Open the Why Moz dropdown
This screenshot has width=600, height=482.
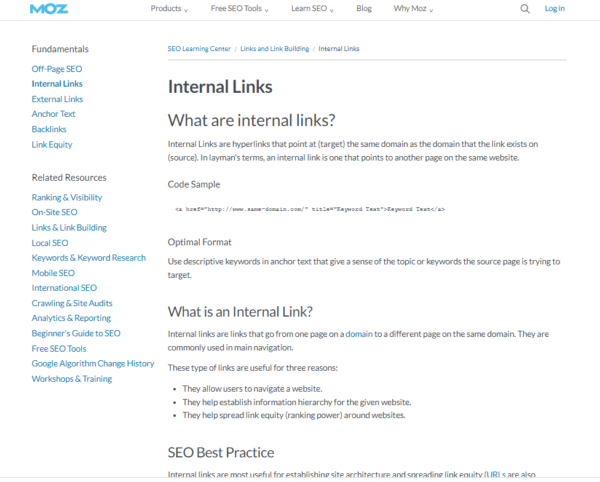coord(416,9)
